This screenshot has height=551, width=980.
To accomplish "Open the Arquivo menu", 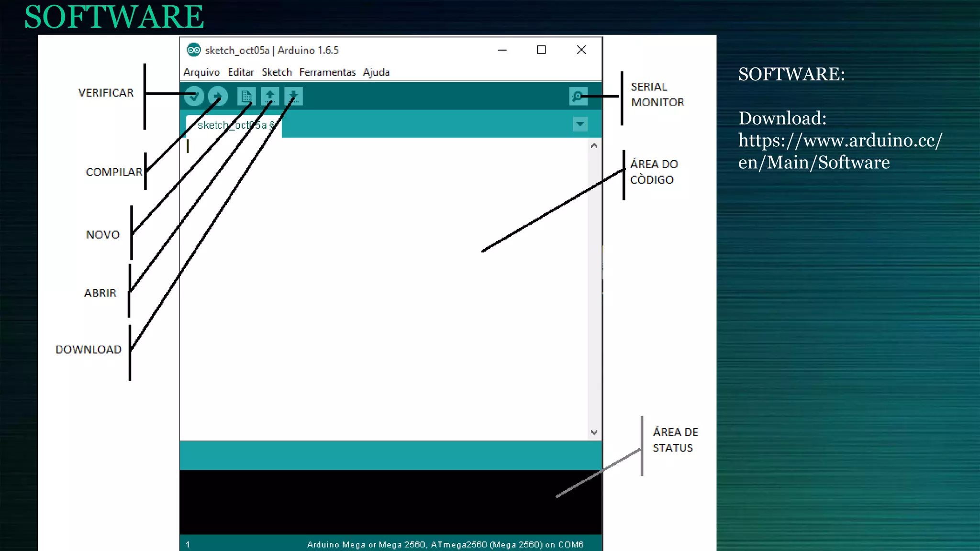I will (201, 72).
